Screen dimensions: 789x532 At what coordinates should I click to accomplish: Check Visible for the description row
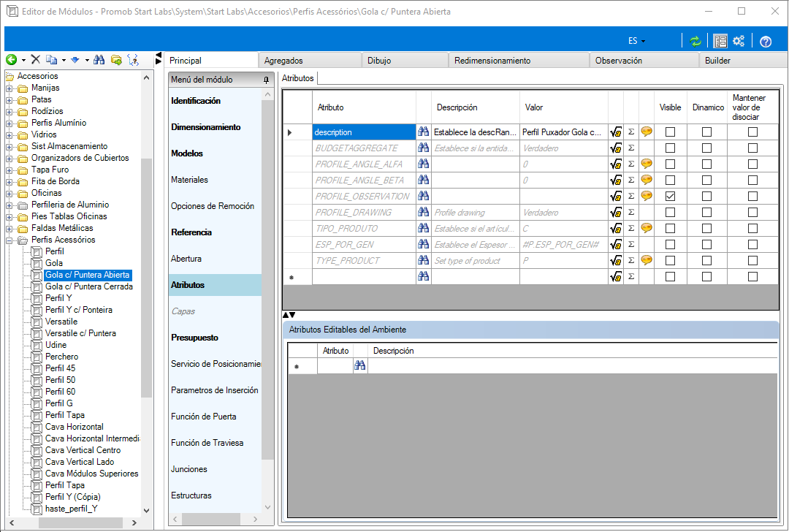point(670,132)
